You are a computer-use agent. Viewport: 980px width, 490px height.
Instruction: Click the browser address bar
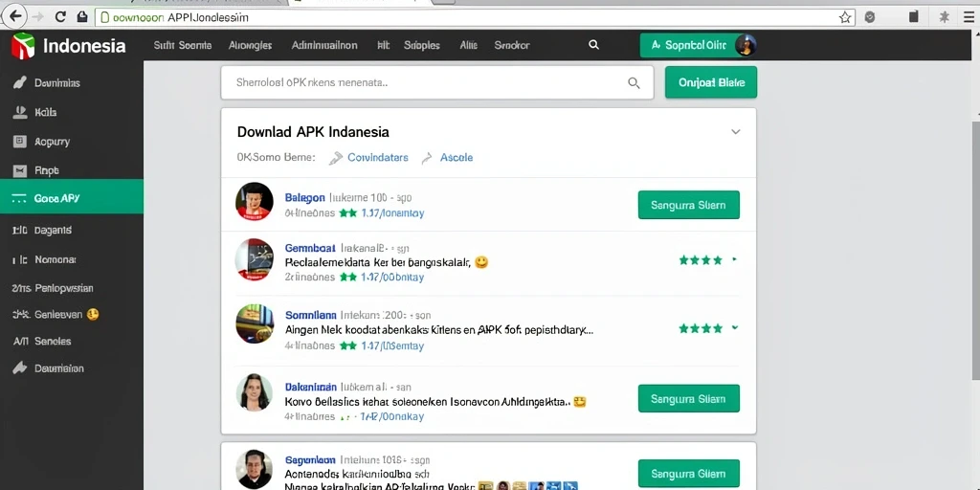475,17
